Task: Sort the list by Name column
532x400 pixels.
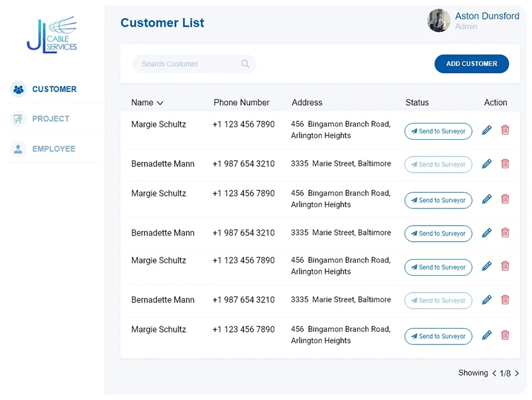Action: [x=147, y=103]
